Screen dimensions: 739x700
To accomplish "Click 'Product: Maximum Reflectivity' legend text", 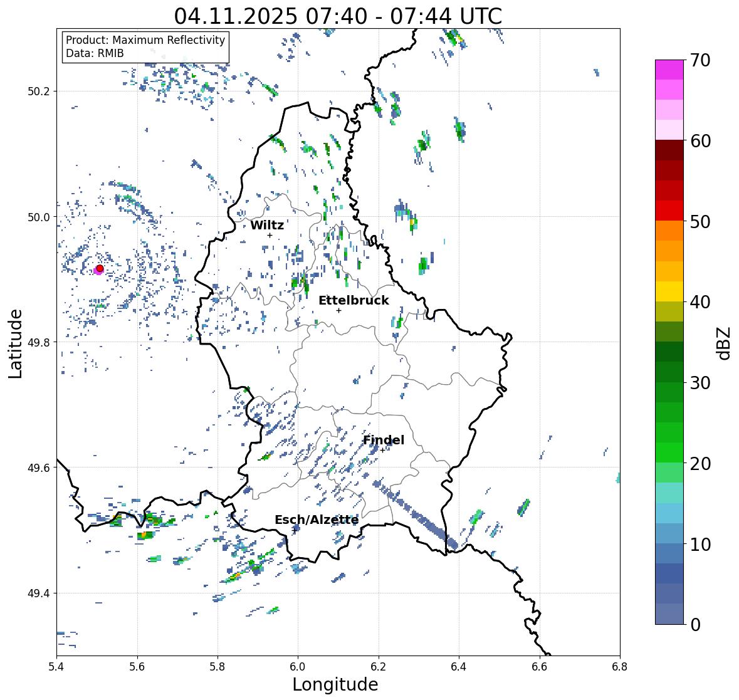I will (x=145, y=41).
